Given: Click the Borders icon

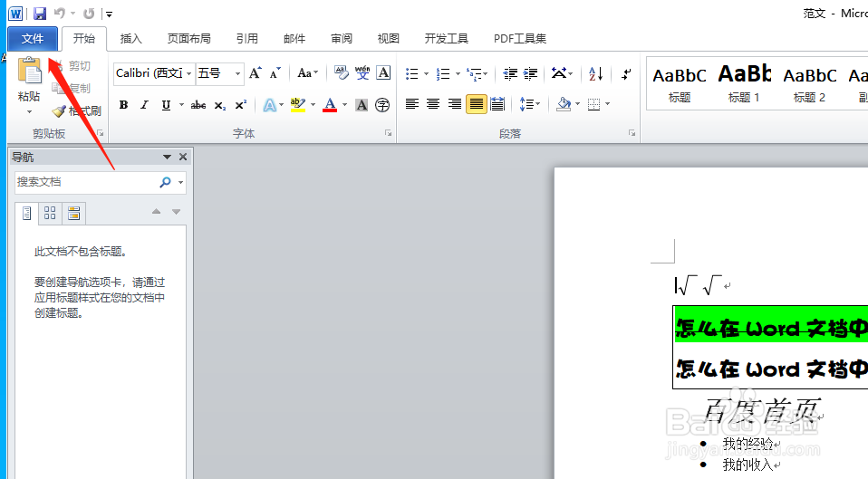Looking at the screenshot, I should (594, 104).
